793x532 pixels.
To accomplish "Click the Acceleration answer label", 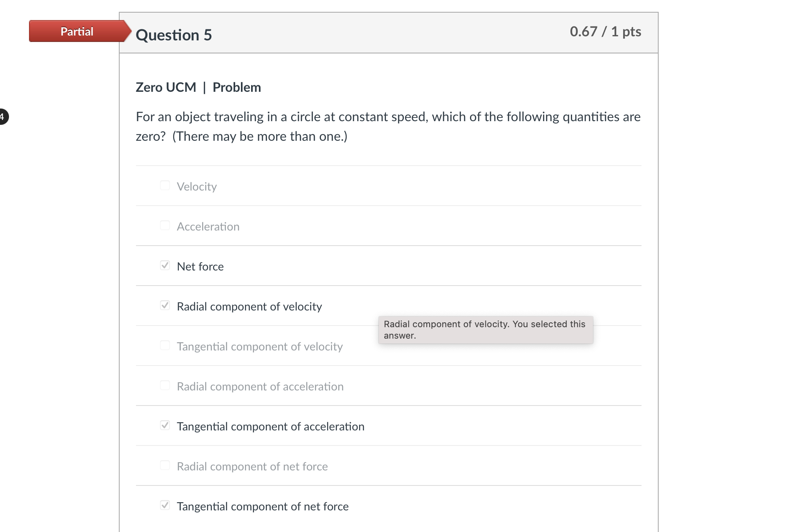I will (x=208, y=226).
